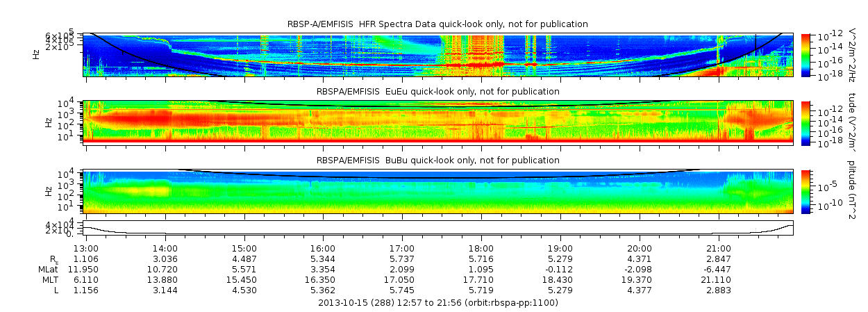Click the date and orbit caption text
This screenshot has width=868, height=312.
click(x=437, y=303)
